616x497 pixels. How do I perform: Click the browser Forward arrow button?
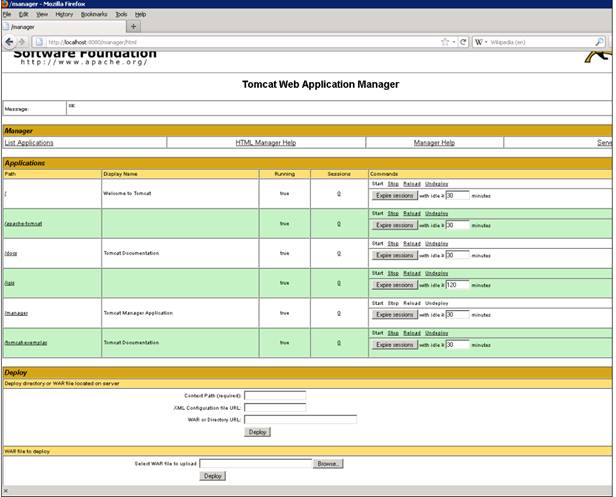point(22,42)
